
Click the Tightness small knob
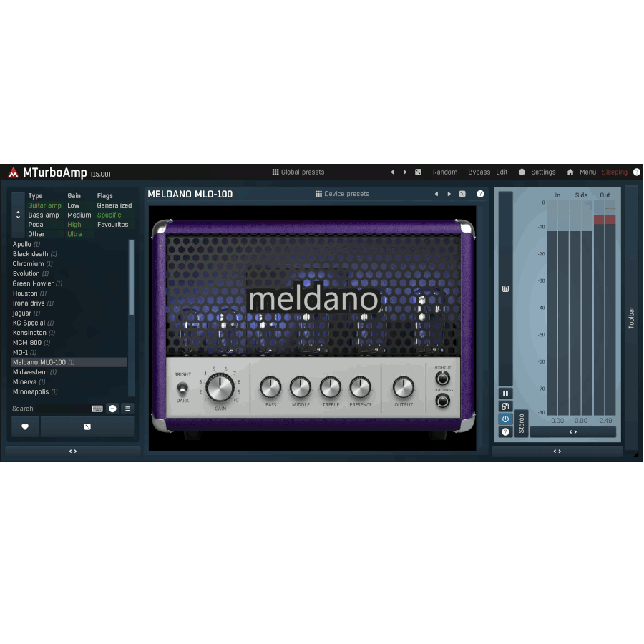pyautogui.click(x=442, y=401)
